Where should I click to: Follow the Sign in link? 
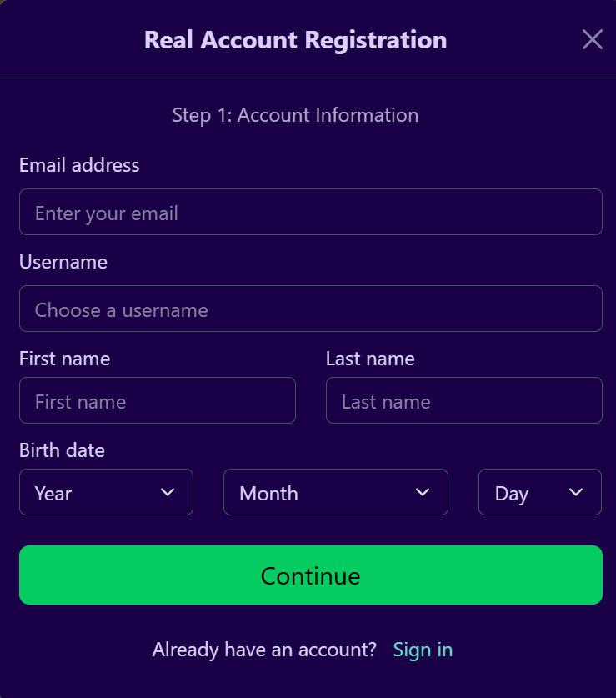[423, 650]
